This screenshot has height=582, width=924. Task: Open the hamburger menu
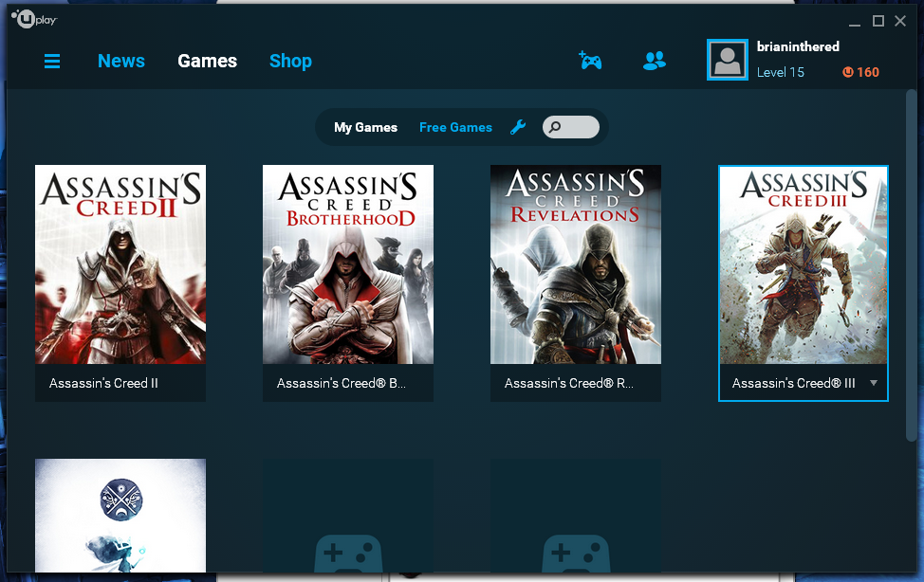pos(52,62)
